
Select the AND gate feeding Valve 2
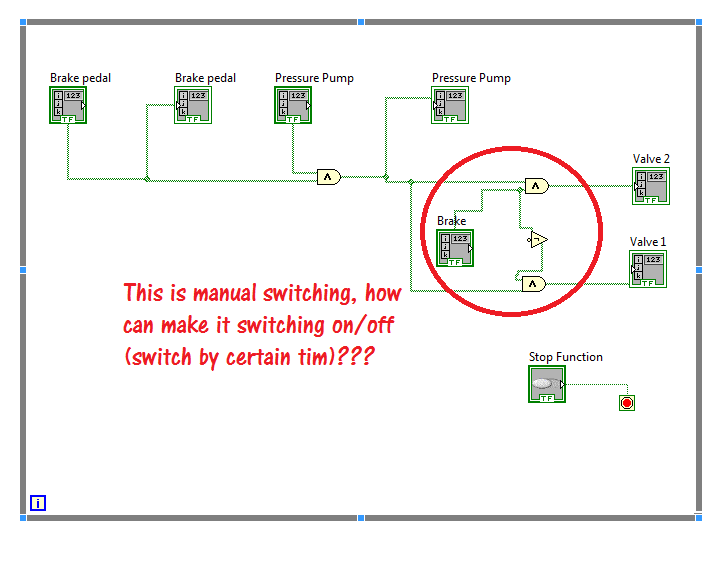(x=537, y=186)
